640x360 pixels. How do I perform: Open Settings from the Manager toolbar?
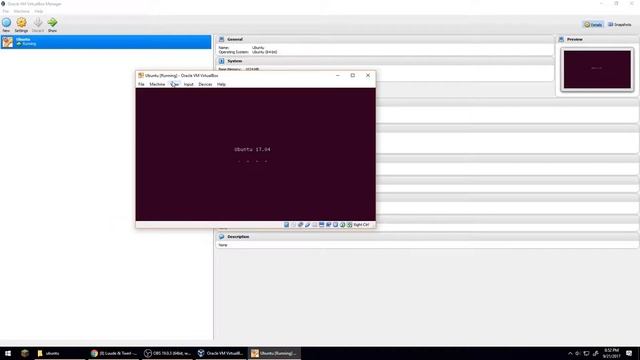tap(21, 24)
